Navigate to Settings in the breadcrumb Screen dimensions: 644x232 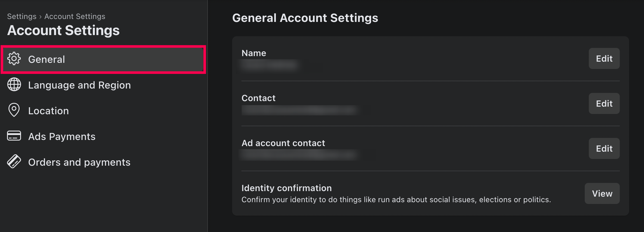click(22, 16)
